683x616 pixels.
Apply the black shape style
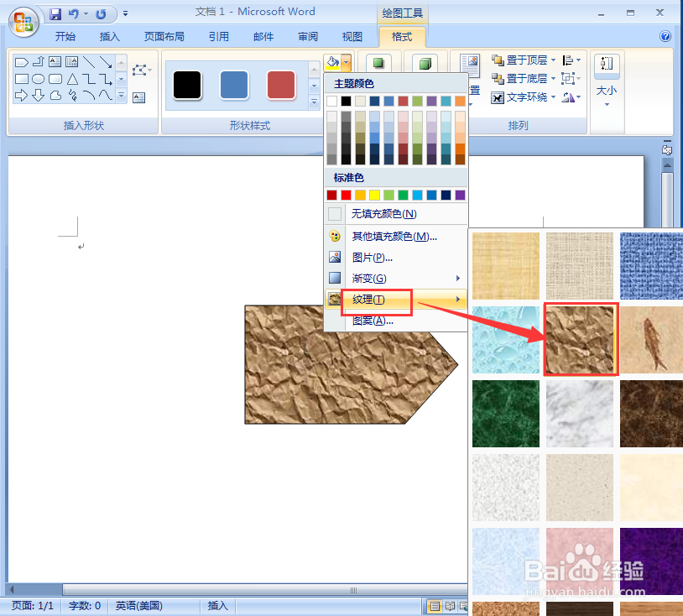click(187, 85)
